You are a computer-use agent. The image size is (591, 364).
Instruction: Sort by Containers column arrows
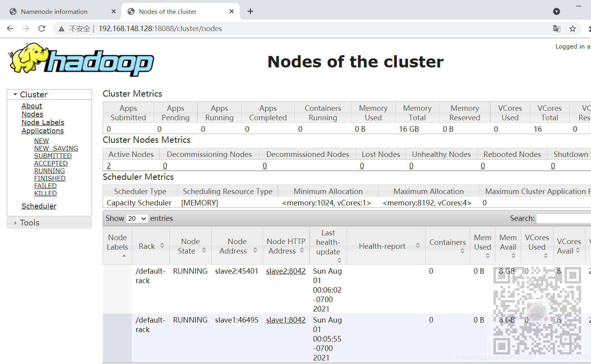462,251
